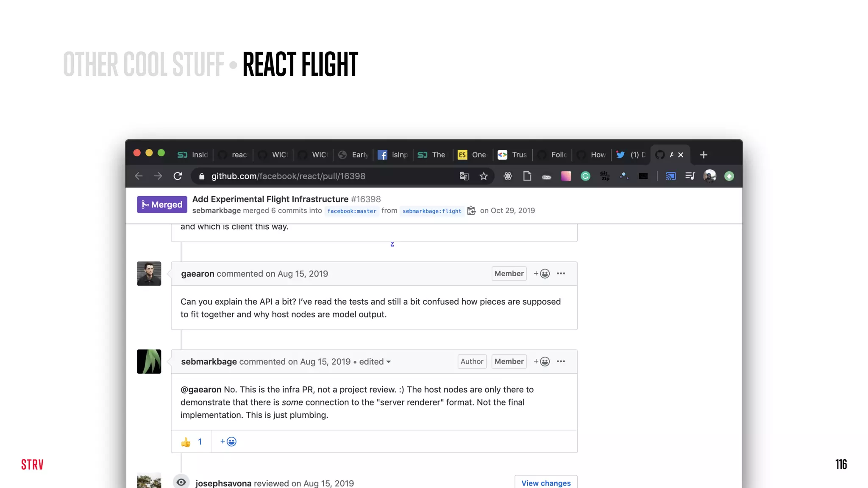Click gaearon's avatar thumbnail
The image size is (868, 488).
(x=149, y=274)
